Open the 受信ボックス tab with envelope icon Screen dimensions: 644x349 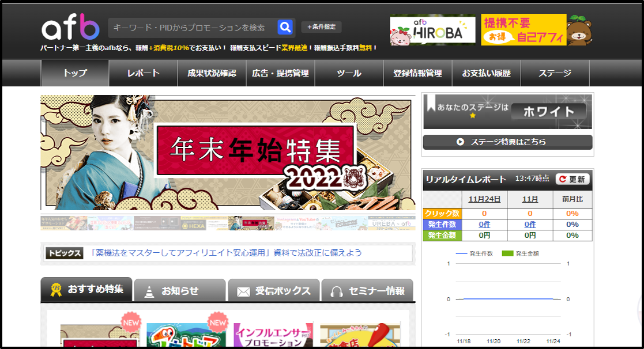coord(274,291)
